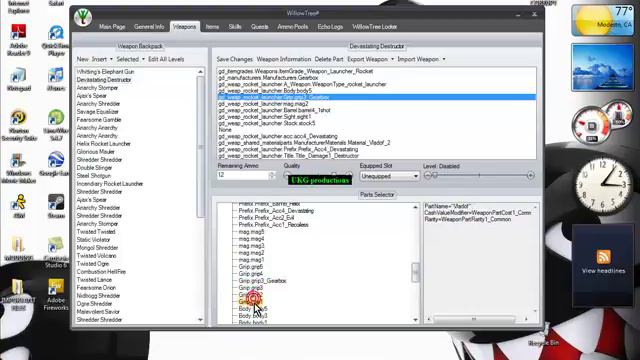The image size is (640, 360).
Task: Select Prefix.Prefix_Acc2_Evil in Parts Selector tree
Action: click(x=267, y=218)
